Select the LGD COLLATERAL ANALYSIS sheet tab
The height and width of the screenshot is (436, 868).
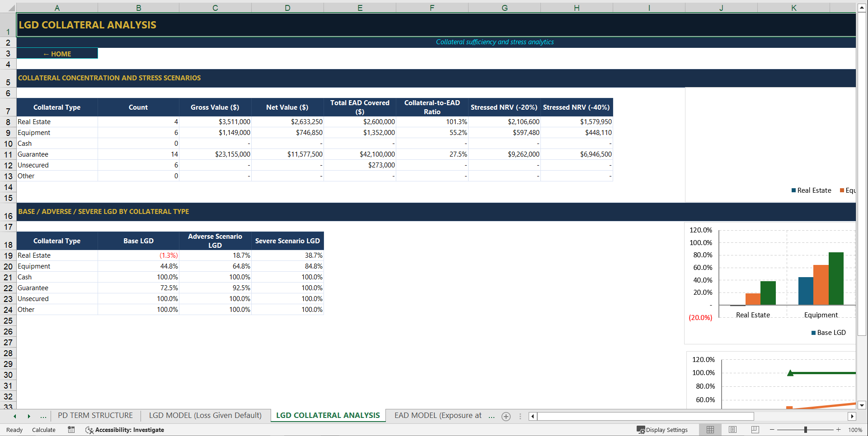328,416
